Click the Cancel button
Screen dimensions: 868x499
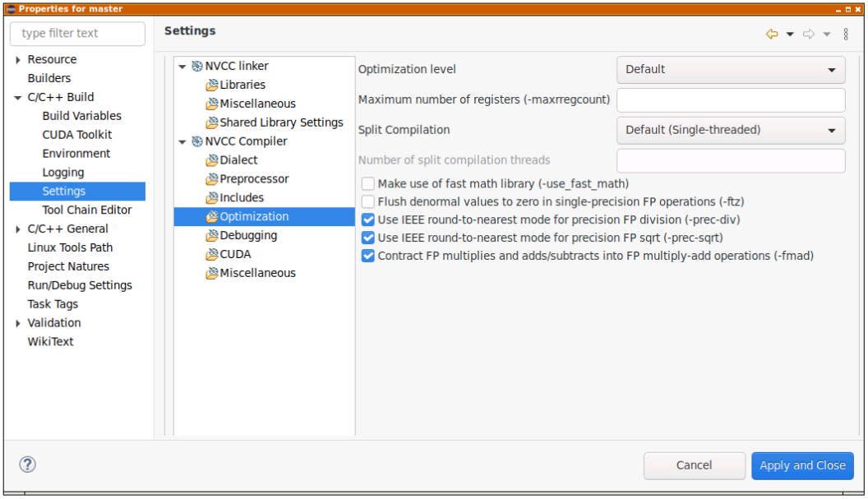(694, 465)
